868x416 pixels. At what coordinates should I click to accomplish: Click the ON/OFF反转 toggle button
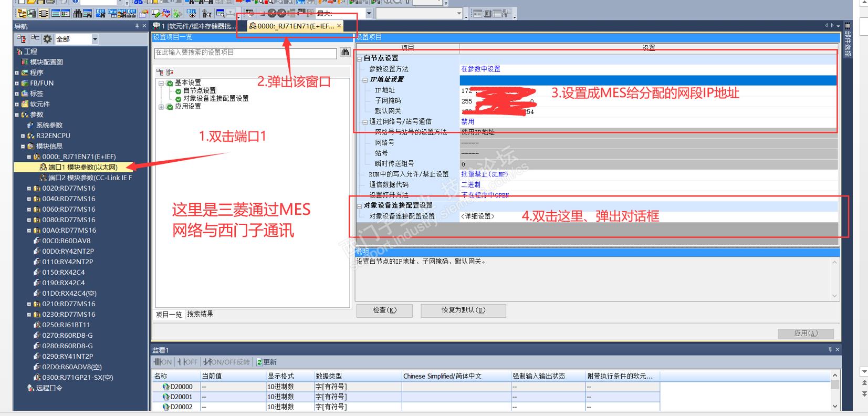click(226, 362)
